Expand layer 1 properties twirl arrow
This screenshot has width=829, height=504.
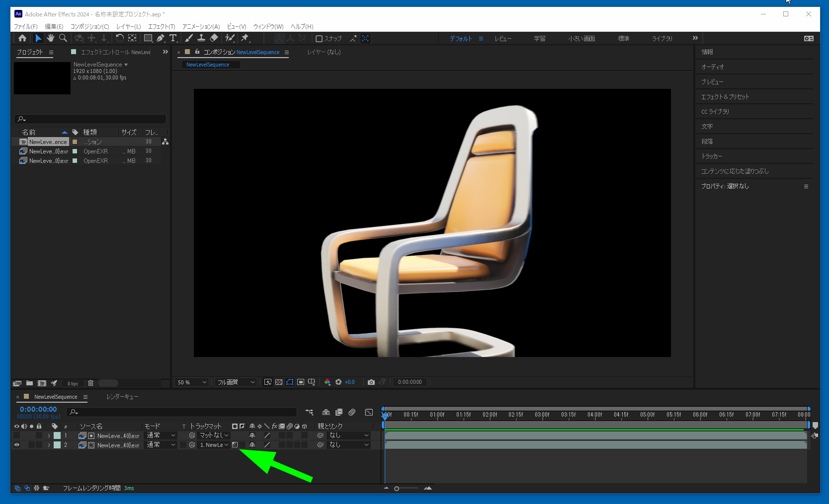(49, 435)
